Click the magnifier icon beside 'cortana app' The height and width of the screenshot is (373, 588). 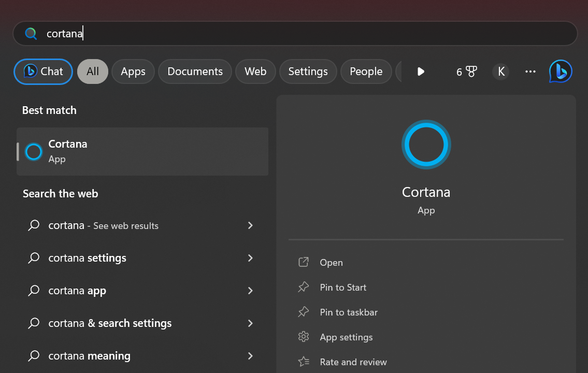tap(34, 291)
